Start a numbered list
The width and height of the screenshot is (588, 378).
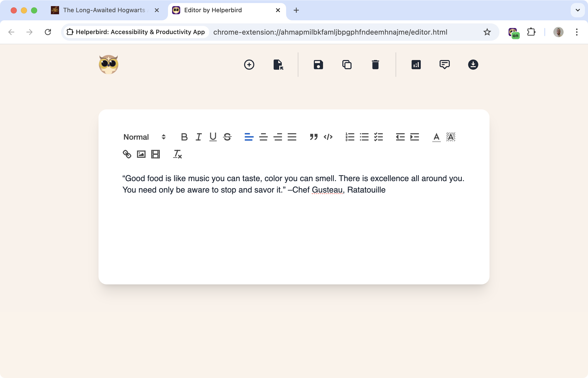(350, 137)
